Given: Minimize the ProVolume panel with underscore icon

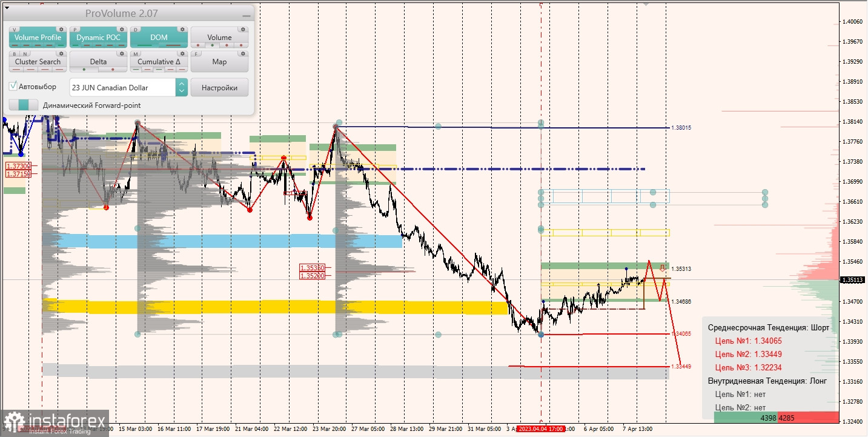Looking at the screenshot, I should (246, 15).
